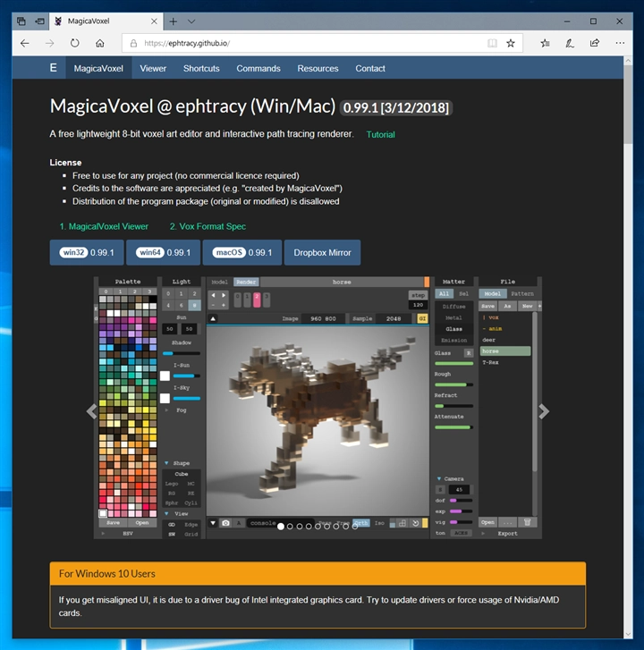Toggle the Edge option under View
This screenshot has height=650, width=644.
coord(191,525)
